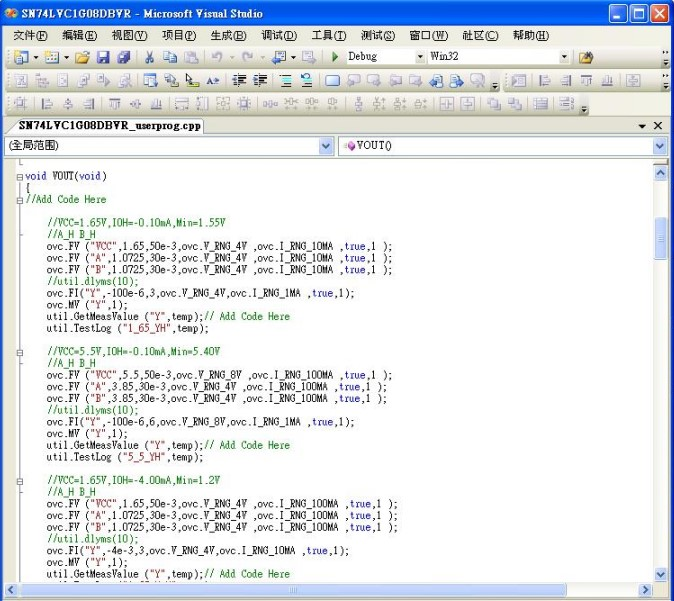Click the vertical scrollbar thumb
This screenshot has width=674, height=601.
(x=660, y=238)
